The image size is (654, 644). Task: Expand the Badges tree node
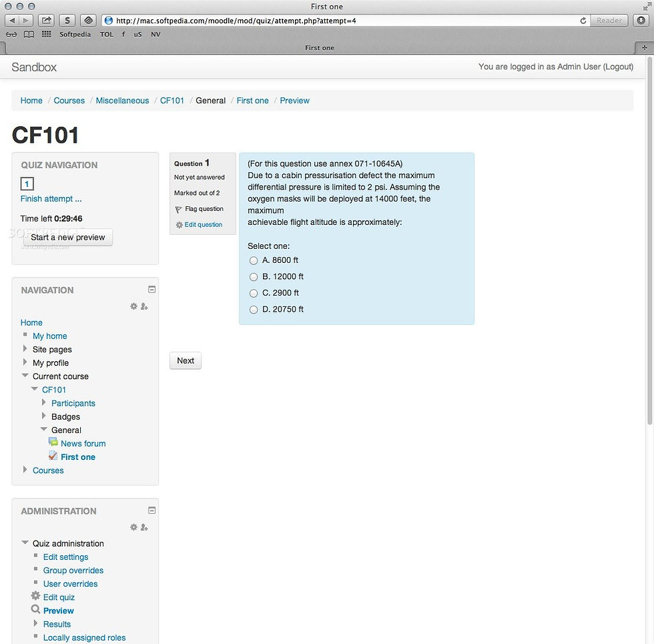pos(43,416)
